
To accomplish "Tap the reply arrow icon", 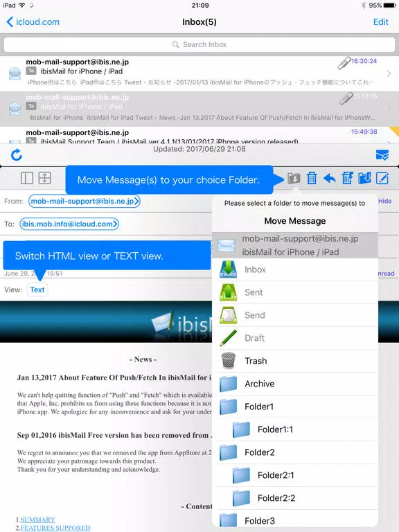I will coord(329,178).
